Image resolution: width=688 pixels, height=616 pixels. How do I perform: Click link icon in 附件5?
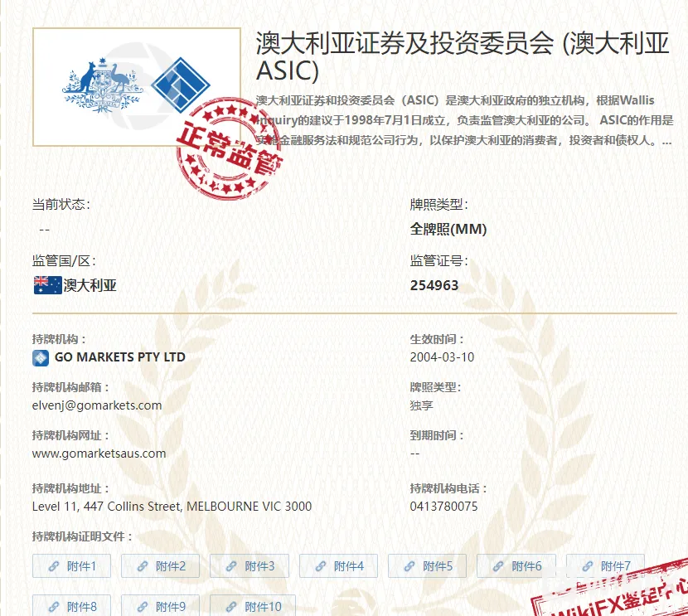(x=409, y=566)
